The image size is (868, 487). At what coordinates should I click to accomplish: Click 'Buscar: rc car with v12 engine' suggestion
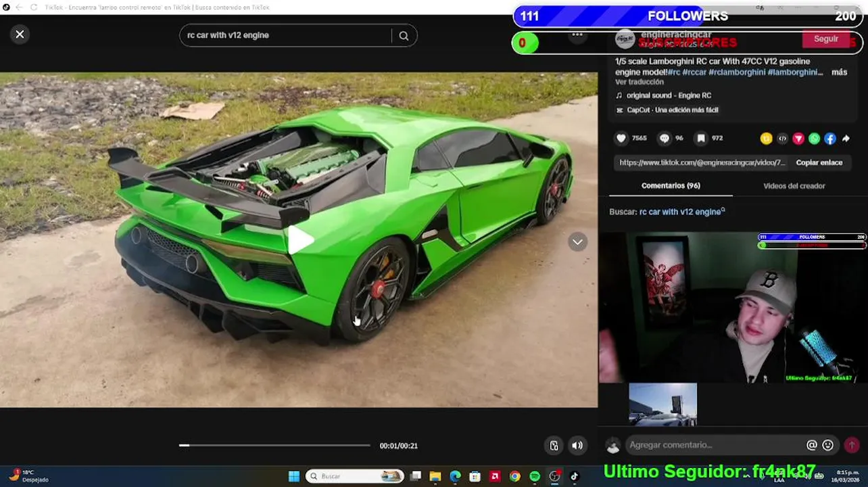click(667, 212)
